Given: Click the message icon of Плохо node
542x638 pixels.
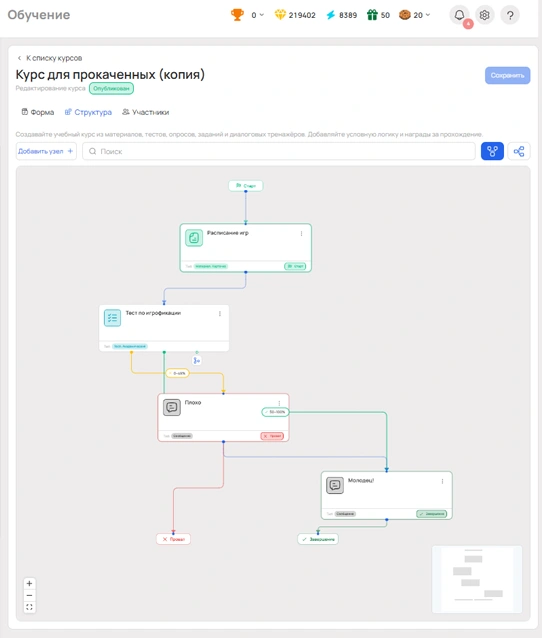Looking at the screenshot, I should coord(172,407).
